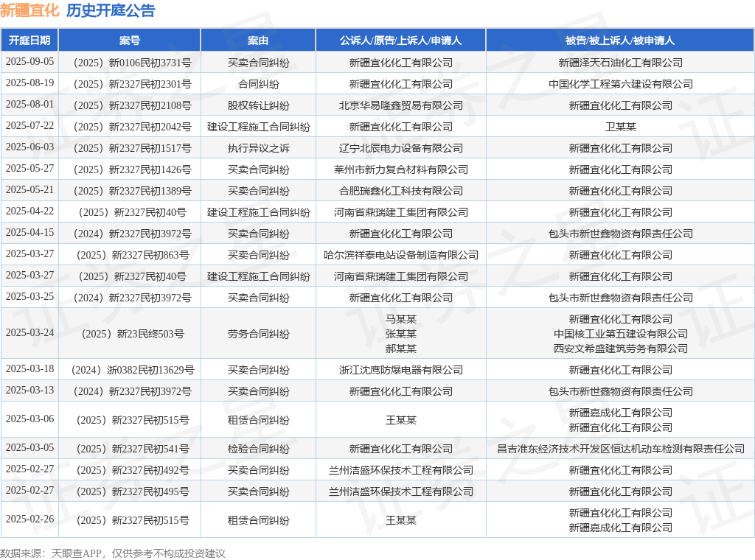755x560 pixels.
Task: Click plaintiff 马某某
Action: [400, 319]
